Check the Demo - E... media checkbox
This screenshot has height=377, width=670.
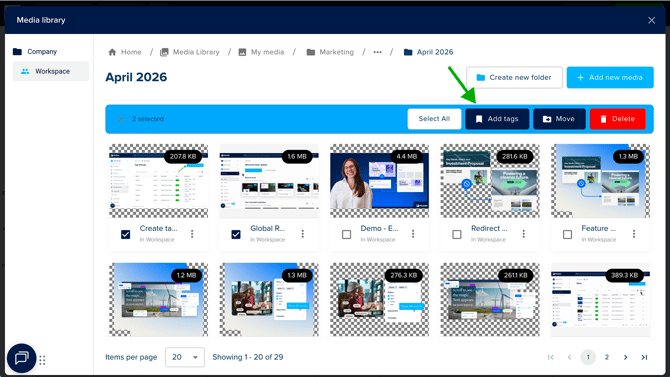[347, 235]
